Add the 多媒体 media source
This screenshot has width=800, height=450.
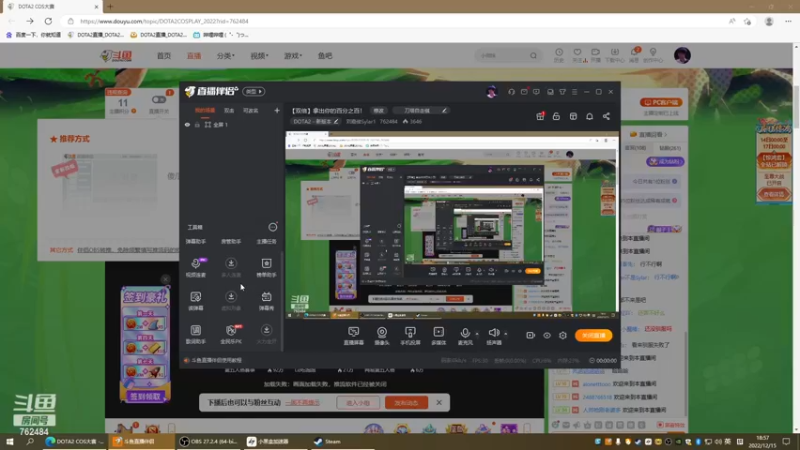tap(438, 336)
